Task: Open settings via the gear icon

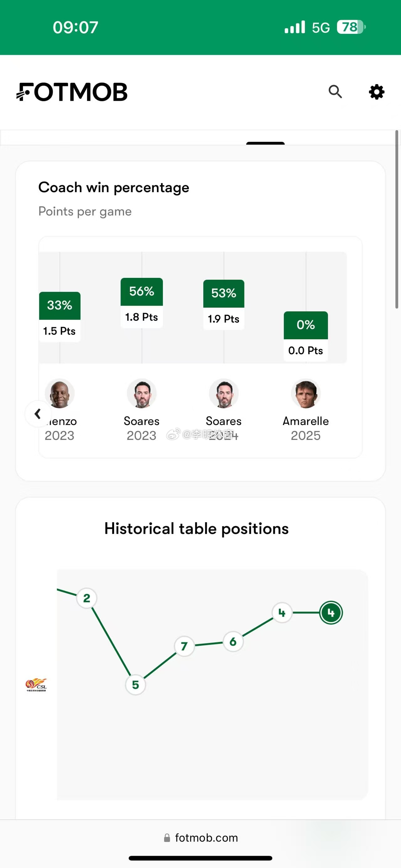Action: (x=376, y=92)
